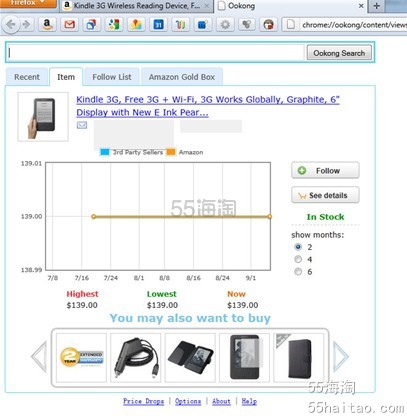The image size is (407, 416).
Task: Click the Follow button
Action: click(325, 170)
